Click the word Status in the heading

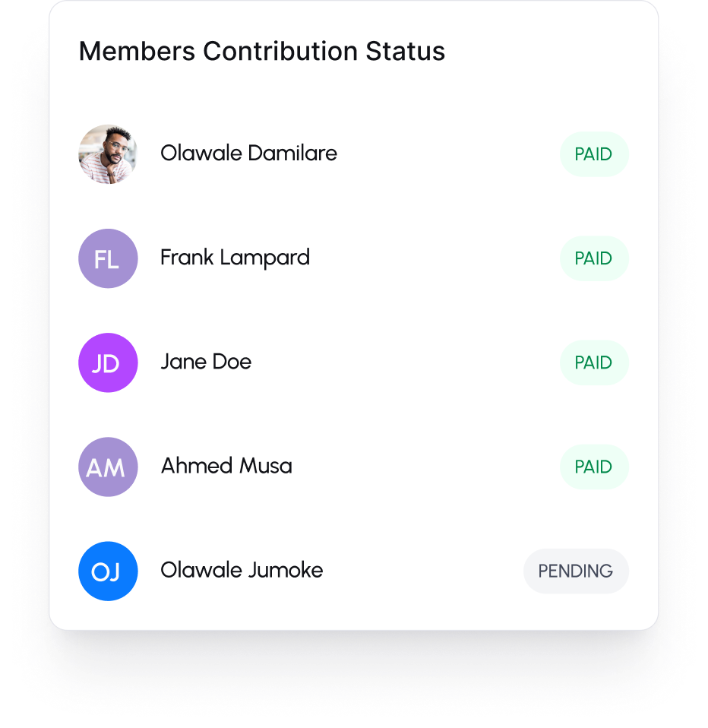click(x=406, y=52)
